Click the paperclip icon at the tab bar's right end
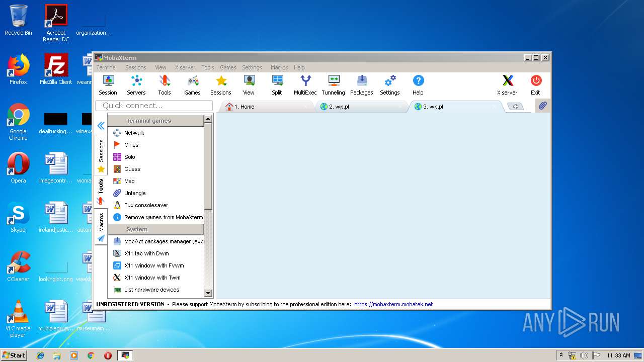This screenshot has width=644, height=362. [x=542, y=106]
